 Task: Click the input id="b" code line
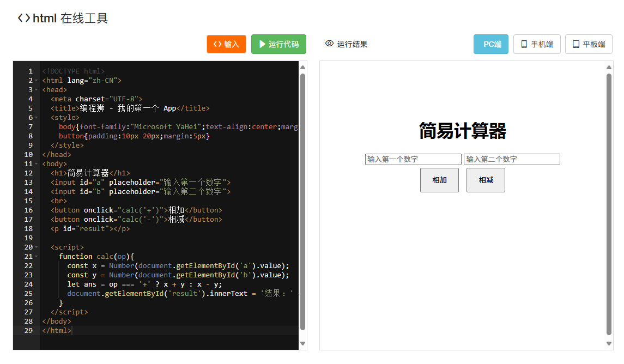pyautogui.click(x=141, y=192)
